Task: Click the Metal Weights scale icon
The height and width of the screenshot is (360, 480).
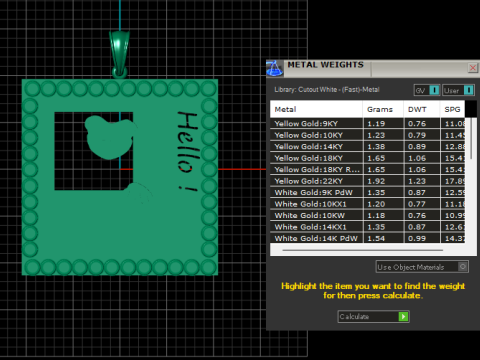Action: 275,68
